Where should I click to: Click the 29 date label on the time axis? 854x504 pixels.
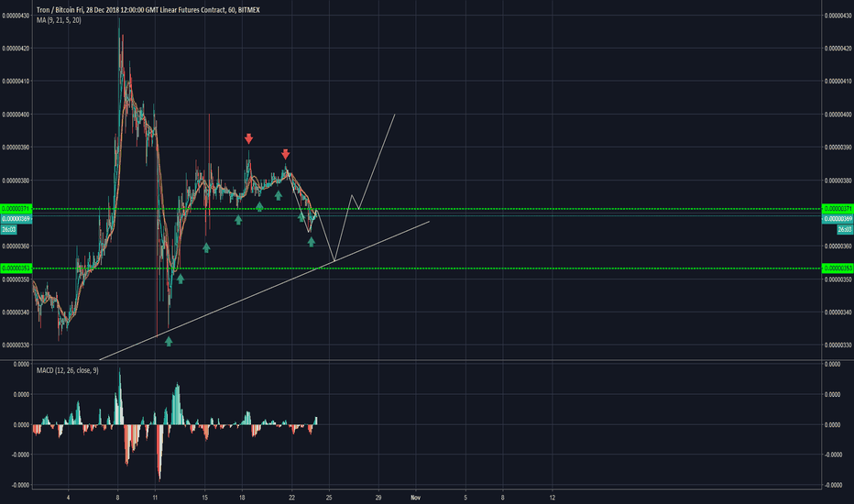(378, 498)
